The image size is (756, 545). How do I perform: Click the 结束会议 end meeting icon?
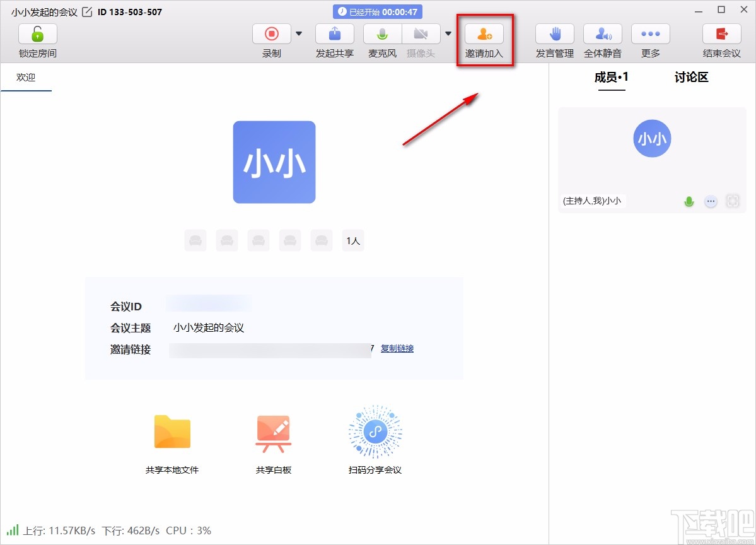click(x=721, y=33)
